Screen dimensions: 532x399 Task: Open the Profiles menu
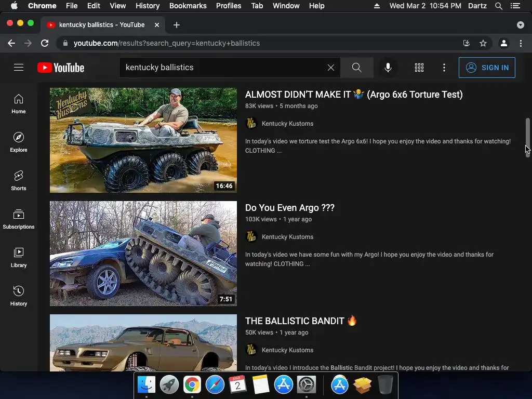coord(229,6)
